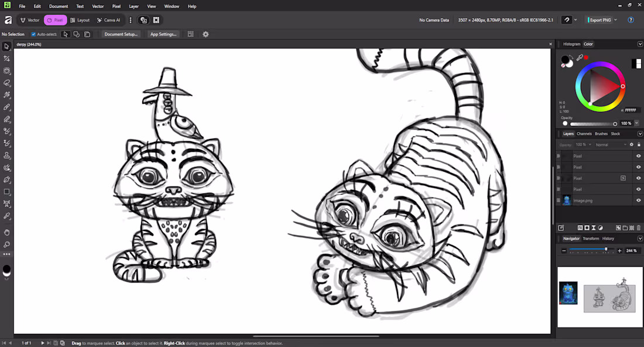
Task: Switch to the Channels tab
Action: [584, 134]
